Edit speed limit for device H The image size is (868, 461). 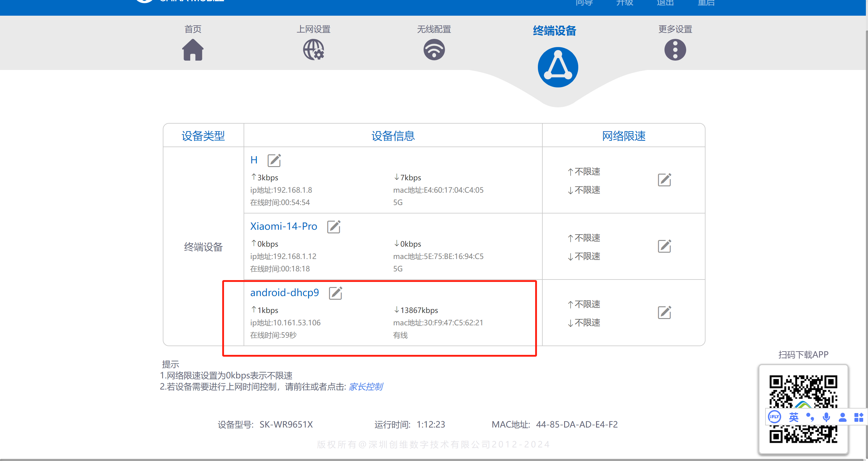coord(664,180)
